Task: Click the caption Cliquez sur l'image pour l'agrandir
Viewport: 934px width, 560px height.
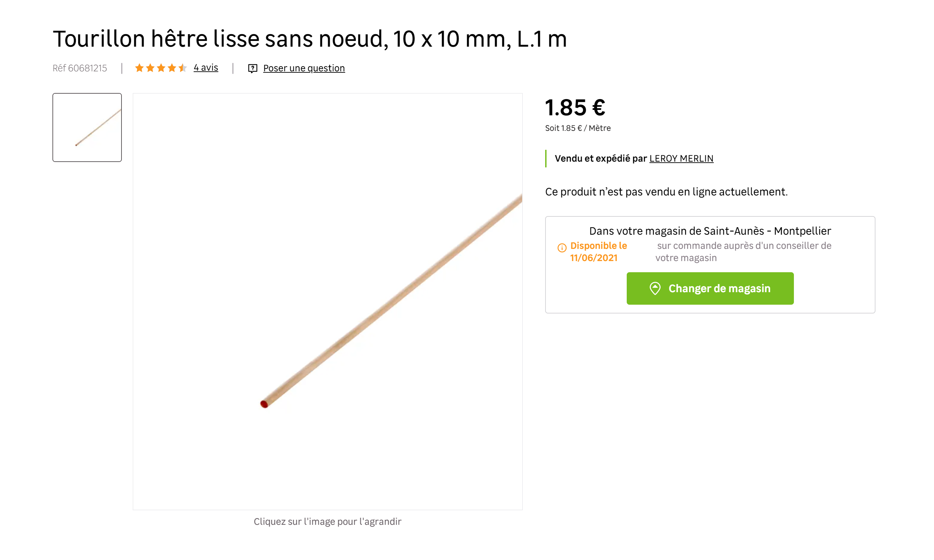Action: click(x=327, y=521)
